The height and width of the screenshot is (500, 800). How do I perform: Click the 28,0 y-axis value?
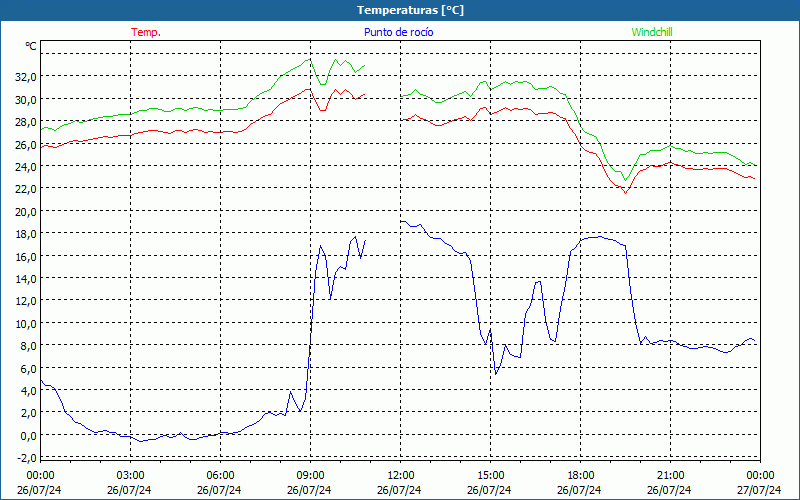[x=26, y=122]
